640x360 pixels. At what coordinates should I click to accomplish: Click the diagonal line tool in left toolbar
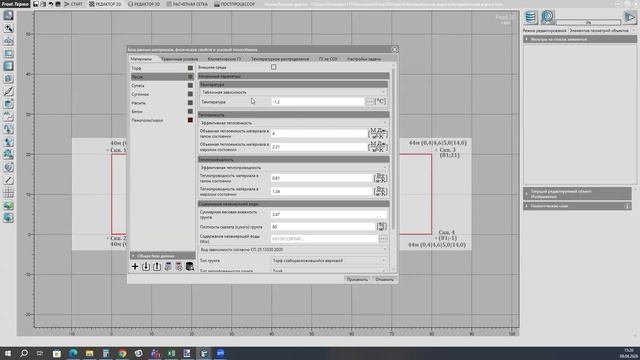(9, 180)
